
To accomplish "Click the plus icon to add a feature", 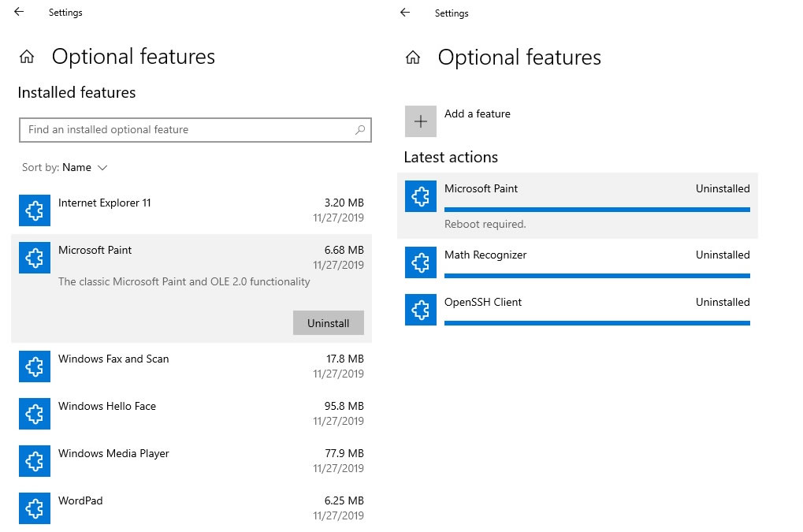I will tap(421, 121).
